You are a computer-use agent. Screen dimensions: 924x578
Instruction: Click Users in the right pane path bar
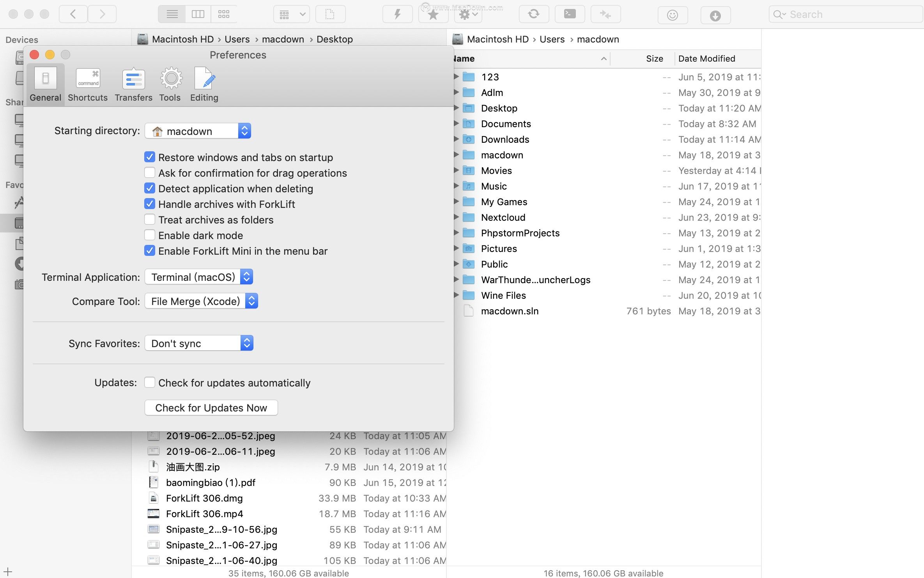coord(552,39)
